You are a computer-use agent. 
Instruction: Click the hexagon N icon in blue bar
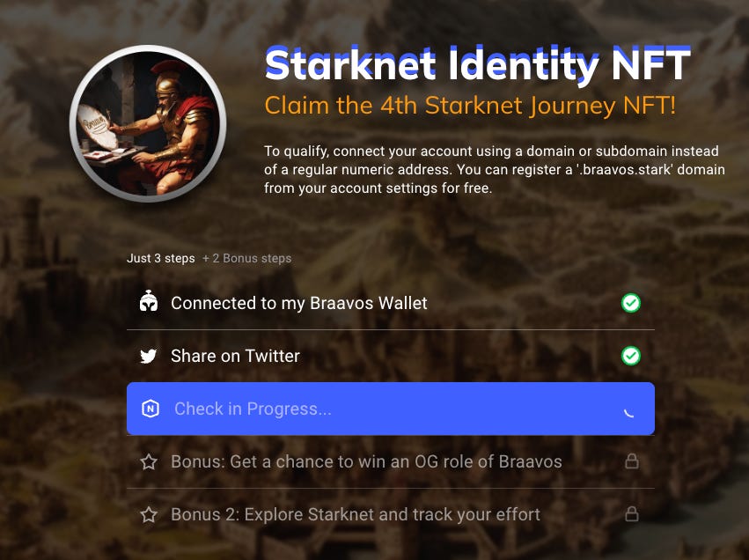click(x=151, y=409)
